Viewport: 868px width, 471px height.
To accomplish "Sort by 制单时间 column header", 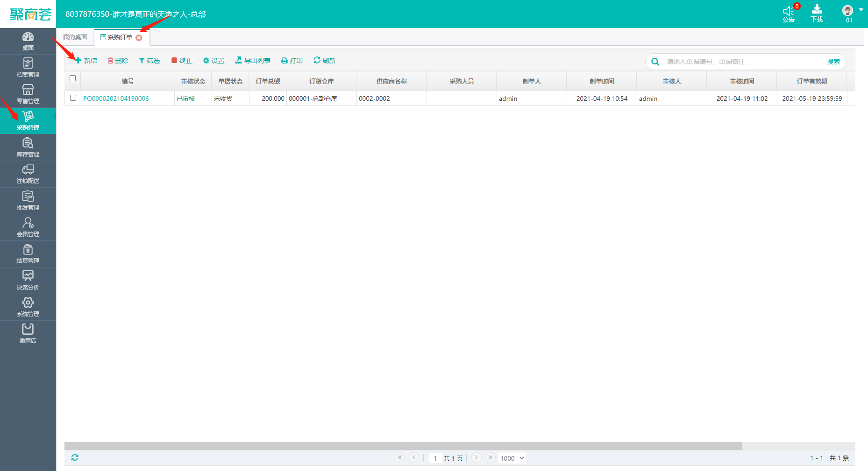I will coord(602,81).
